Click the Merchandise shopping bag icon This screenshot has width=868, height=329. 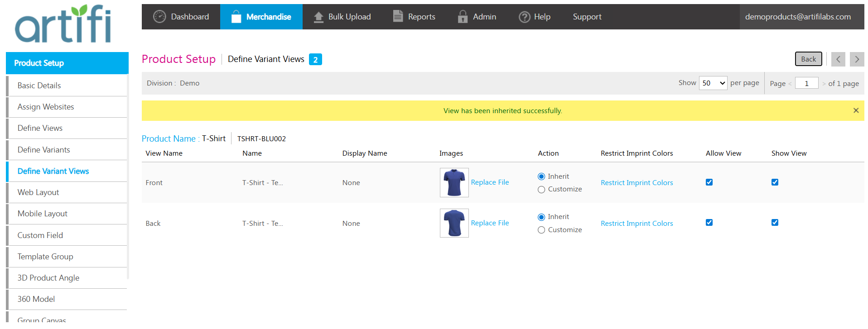point(236,17)
